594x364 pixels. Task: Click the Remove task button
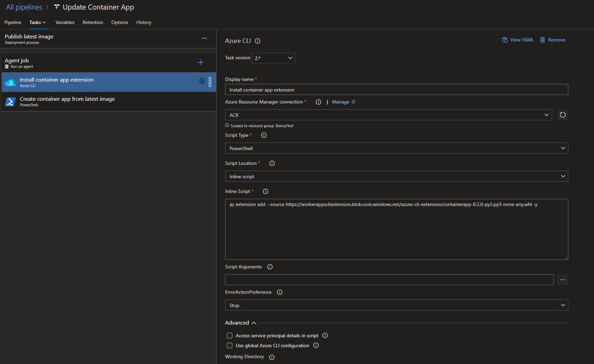(x=552, y=40)
